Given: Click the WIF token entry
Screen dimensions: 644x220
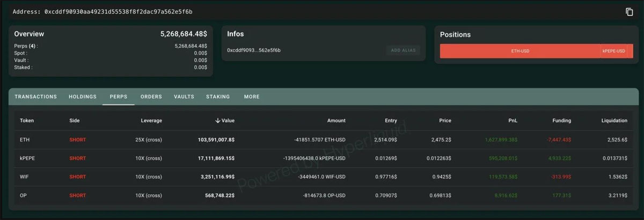Looking at the screenshot, I should pos(24,177).
